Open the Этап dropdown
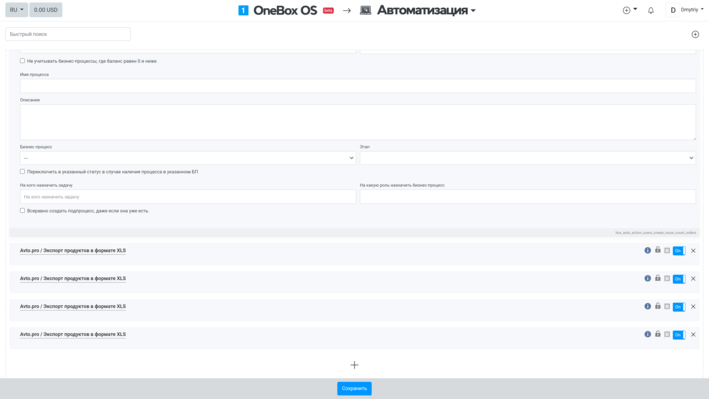 click(x=528, y=158)
